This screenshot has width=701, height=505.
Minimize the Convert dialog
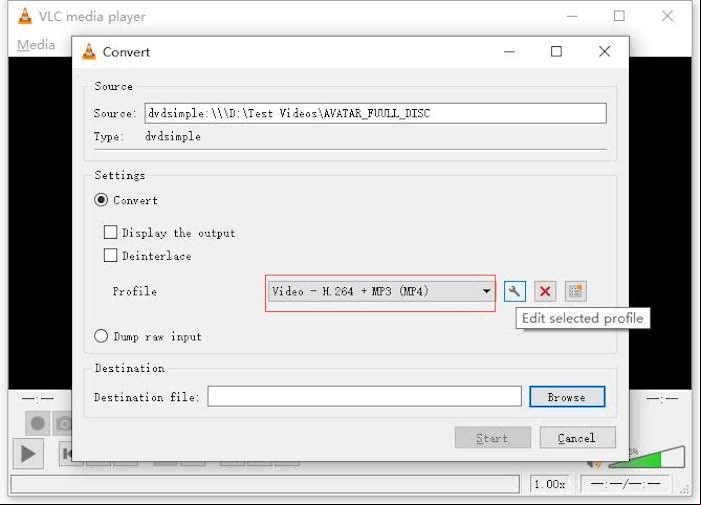[509, 51]
